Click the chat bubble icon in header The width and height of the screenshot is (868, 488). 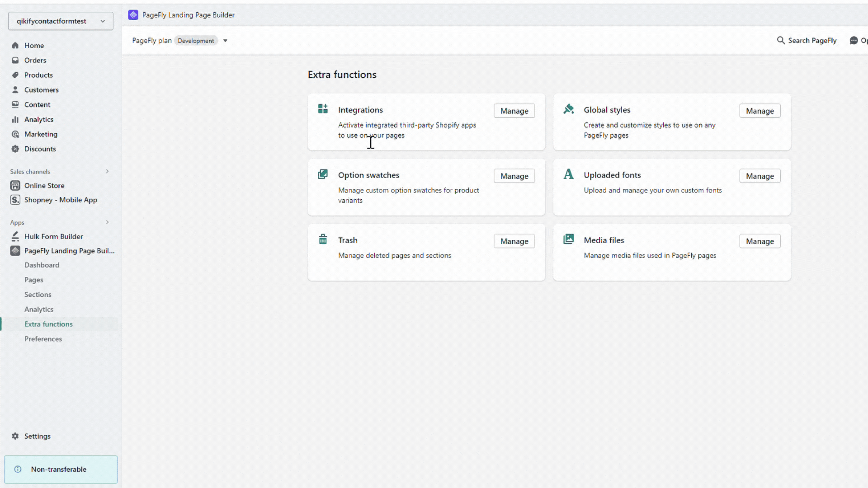click(854, 41)
